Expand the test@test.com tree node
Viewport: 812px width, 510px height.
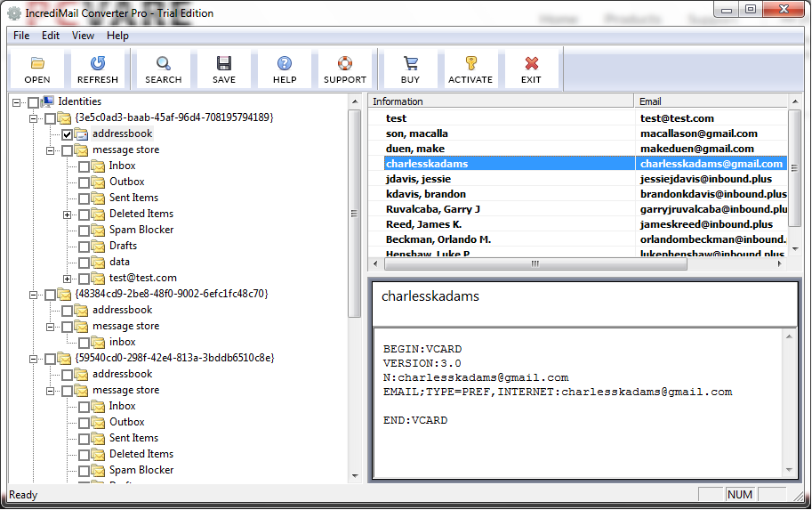tap(68, 279)
